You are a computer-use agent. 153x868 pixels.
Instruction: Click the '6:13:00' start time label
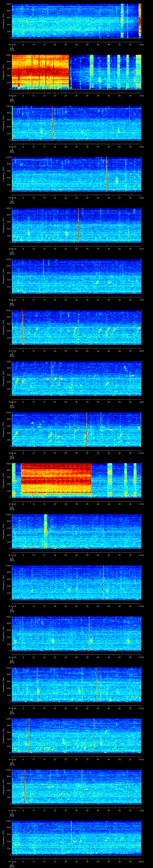(x=12, y=657)
